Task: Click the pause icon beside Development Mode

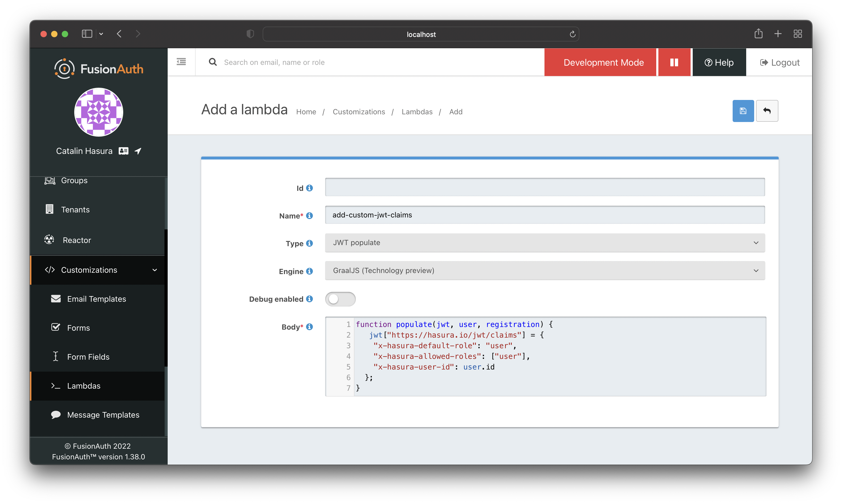Action: 674,62
